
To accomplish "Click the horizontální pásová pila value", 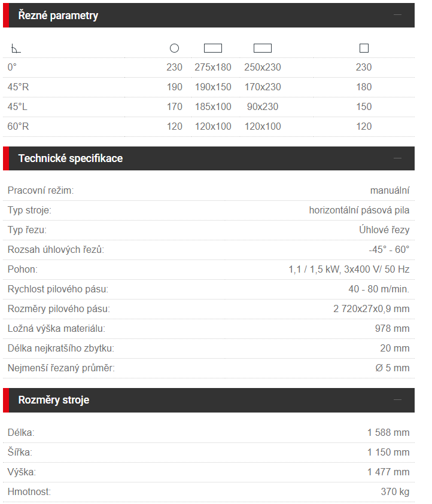I will point(360,210).
